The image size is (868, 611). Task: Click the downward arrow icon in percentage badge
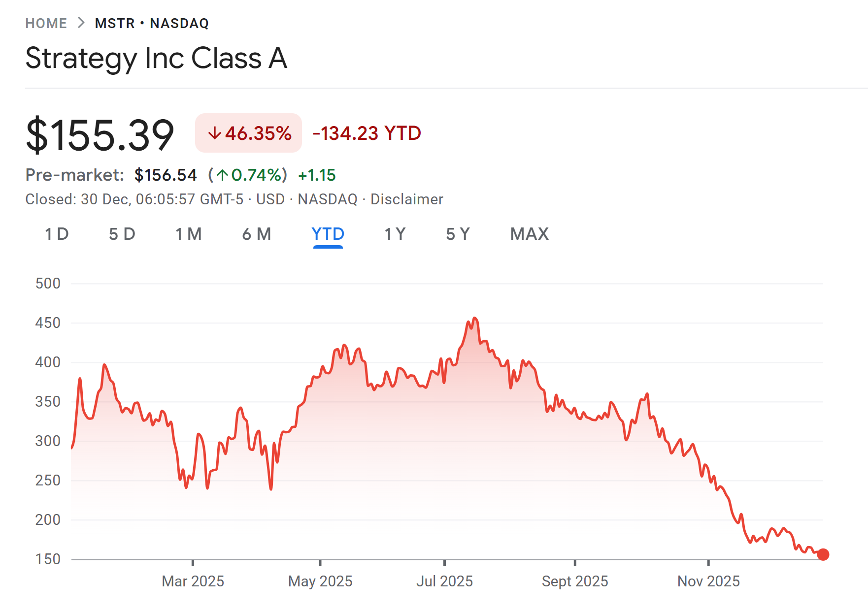click(215, 132)
